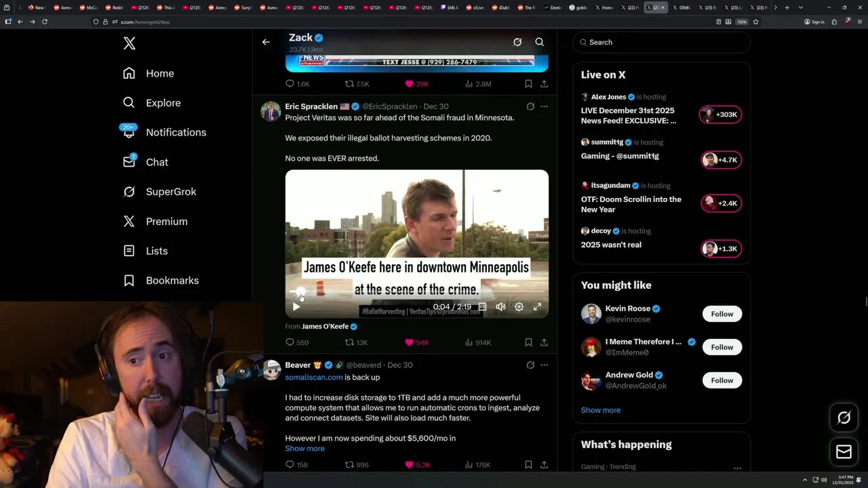The height and width of the screenshot is (488, 868).
Task: Reply to Beaver's post
Action: point(296,465)
